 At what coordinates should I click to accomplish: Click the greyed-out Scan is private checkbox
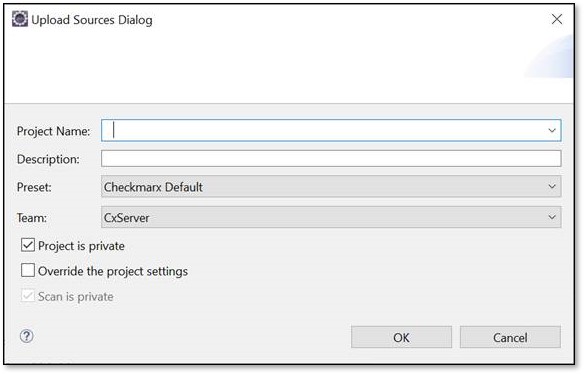tap(28, 296)
